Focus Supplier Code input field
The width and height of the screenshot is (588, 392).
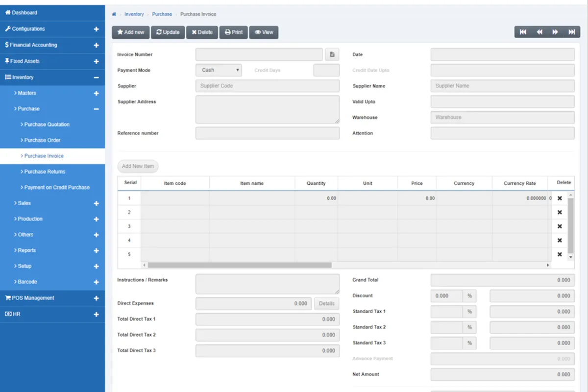(268, 86)
